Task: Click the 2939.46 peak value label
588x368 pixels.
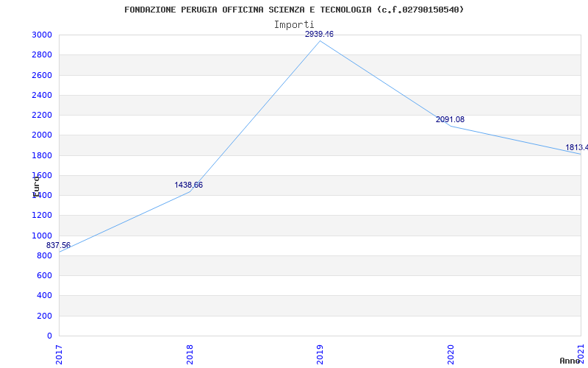Action: tap(319, 34)
